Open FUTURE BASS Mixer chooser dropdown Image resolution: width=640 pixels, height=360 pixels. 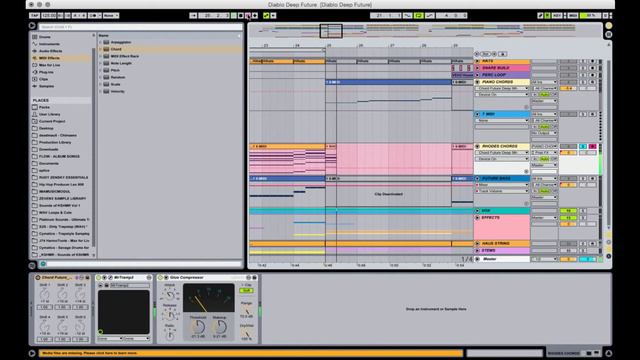502,185
